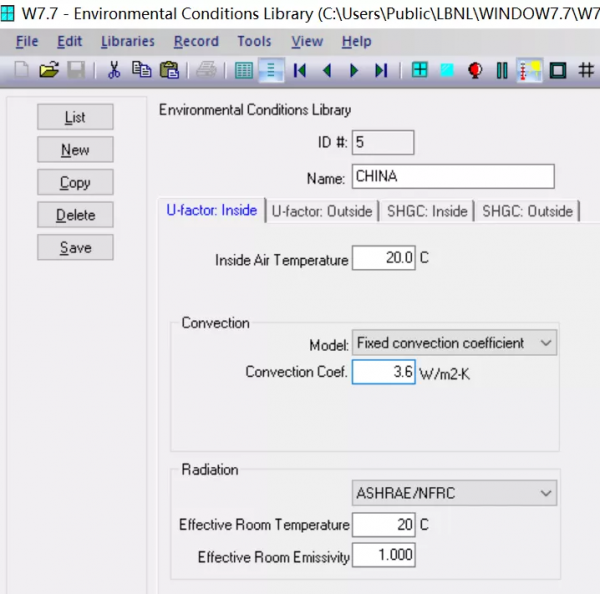
Task: Open the Libraries menu
Action: coord(128,41)
